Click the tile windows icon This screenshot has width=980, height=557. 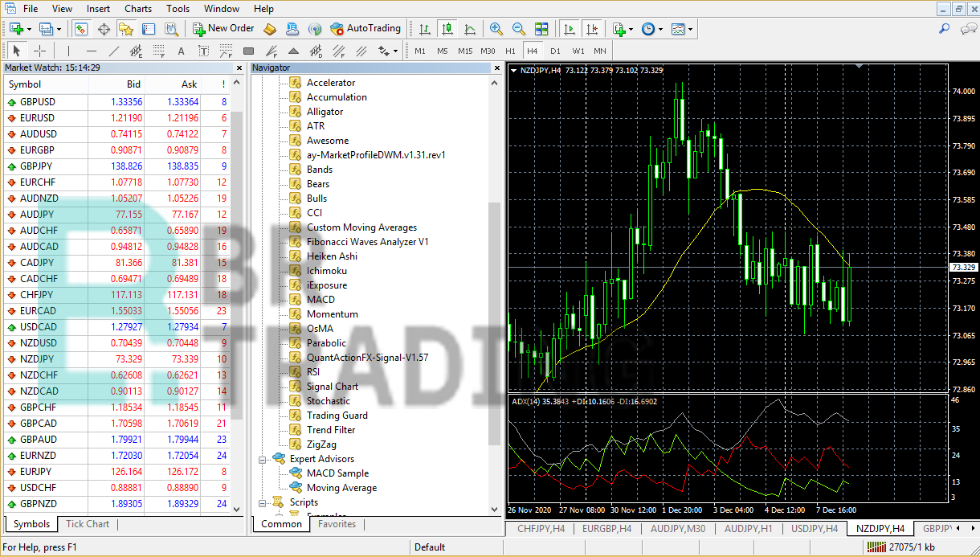[541, 29]
